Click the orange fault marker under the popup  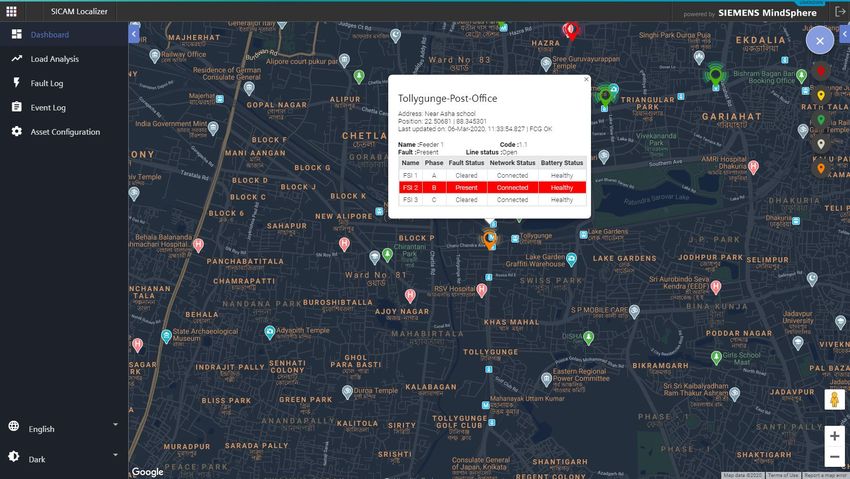[490, 239]
